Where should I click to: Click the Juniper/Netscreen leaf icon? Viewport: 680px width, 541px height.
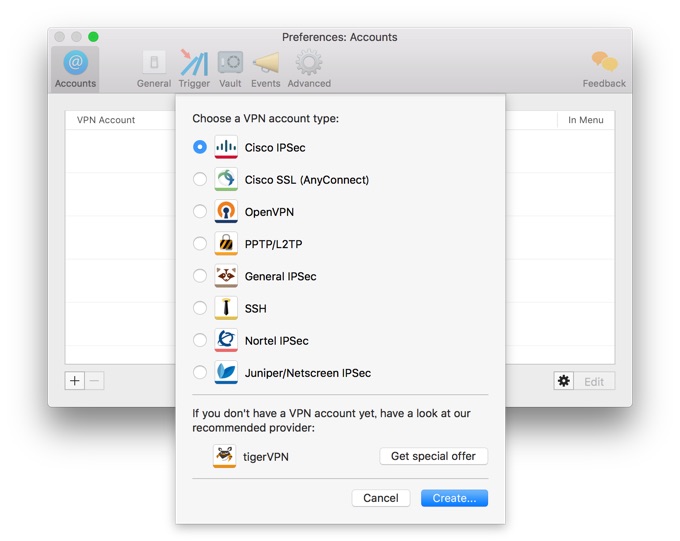tap(226, 373)
